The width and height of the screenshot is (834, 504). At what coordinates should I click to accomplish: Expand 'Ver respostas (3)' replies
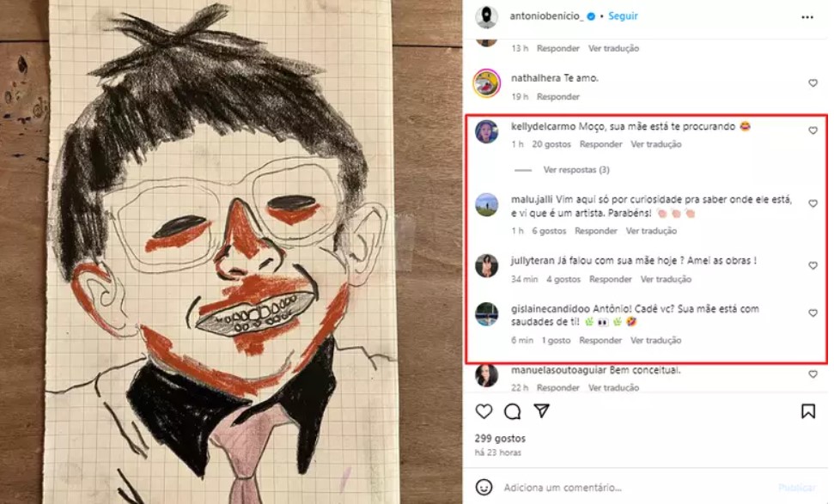(575, 170)
